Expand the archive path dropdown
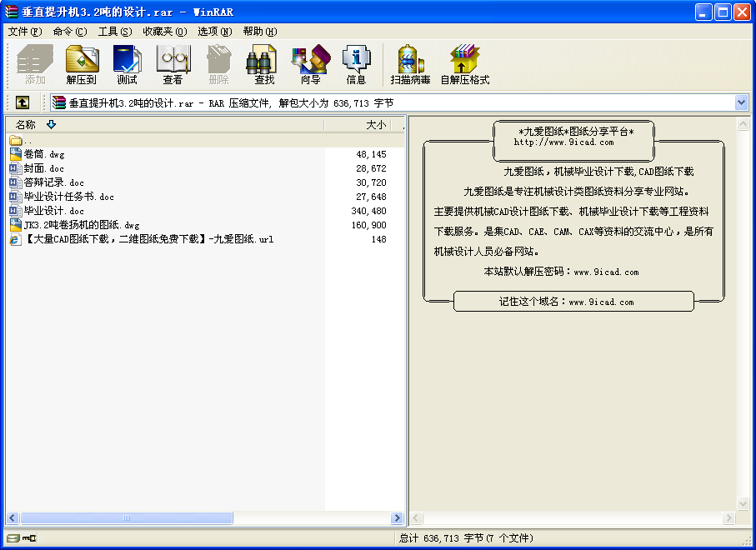 pyautogui.click(x=741, y=102)
